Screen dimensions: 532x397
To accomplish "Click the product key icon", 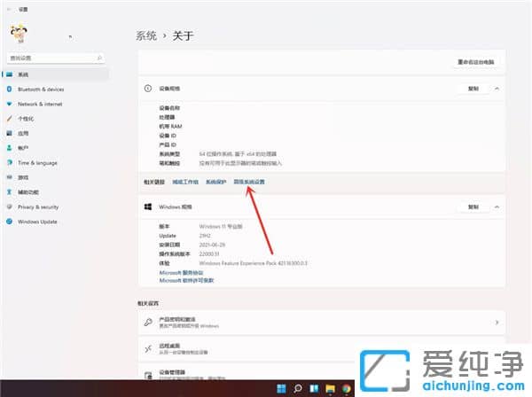I will pyautogui.click(x=148, y=322).
